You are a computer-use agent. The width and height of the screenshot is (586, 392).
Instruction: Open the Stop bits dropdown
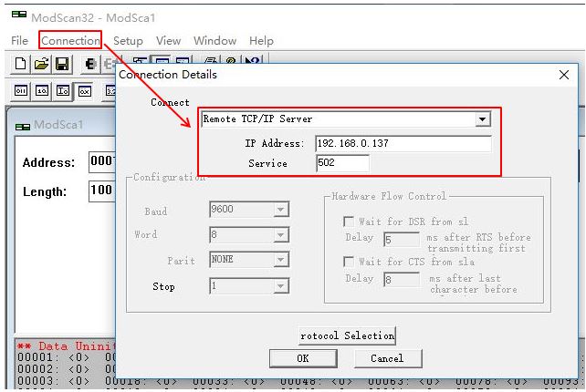[x=281, y=286]
